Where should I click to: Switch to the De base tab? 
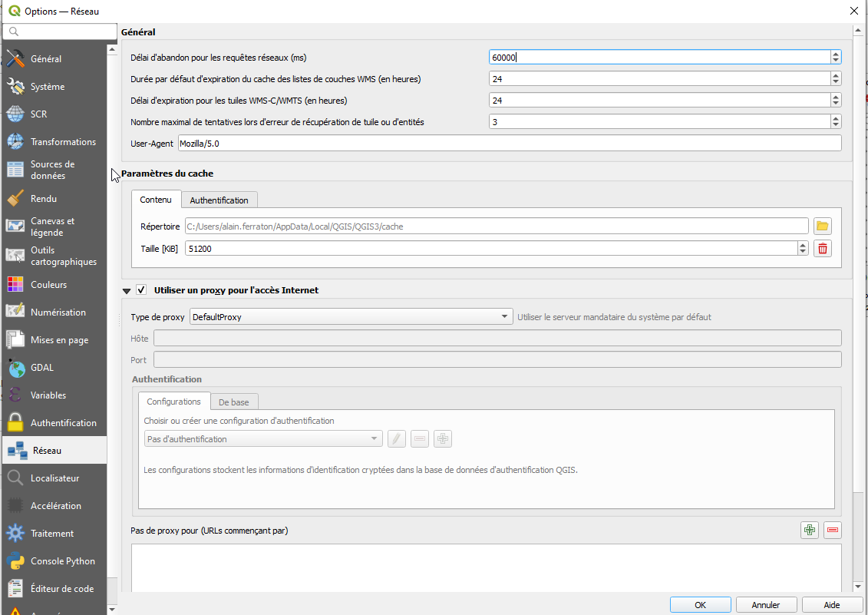(x=234, y=401)
